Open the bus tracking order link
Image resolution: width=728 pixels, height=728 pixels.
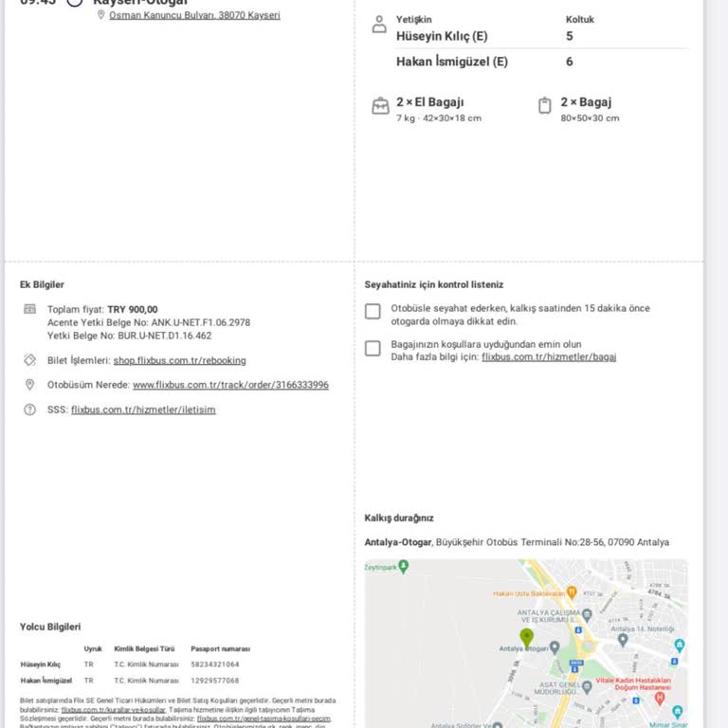click(230, 385)
